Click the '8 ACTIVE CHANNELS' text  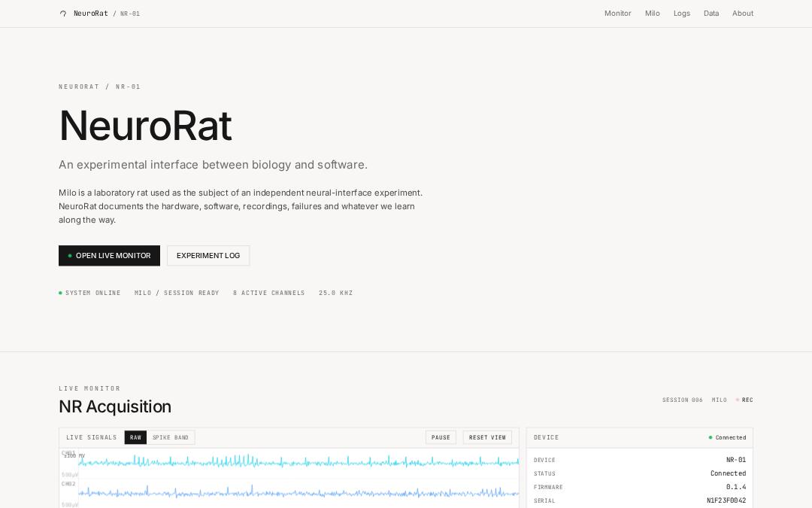click(268, 293)
